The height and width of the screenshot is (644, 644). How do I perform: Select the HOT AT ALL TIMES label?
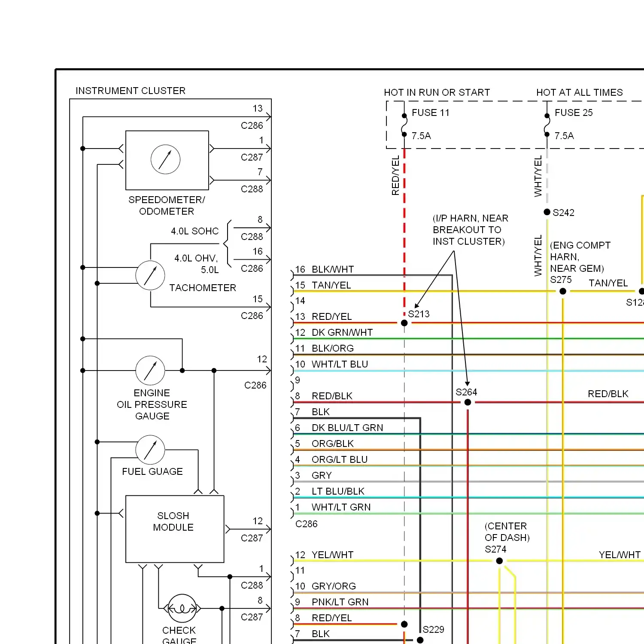[579, 92]
